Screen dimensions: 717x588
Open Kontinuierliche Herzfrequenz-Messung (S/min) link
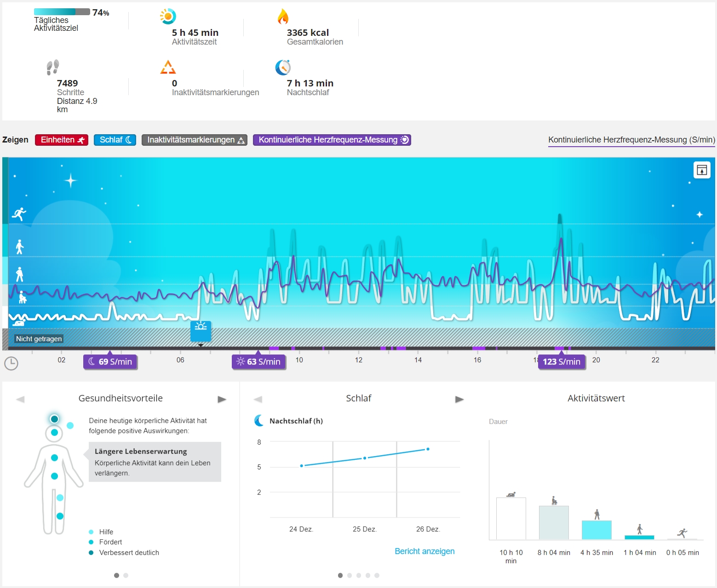(x=631, y=140)
